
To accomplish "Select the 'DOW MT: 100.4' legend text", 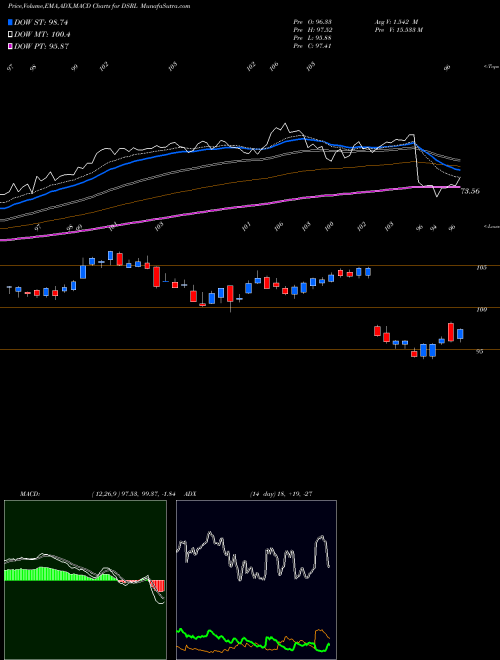I will click(42, 35).
